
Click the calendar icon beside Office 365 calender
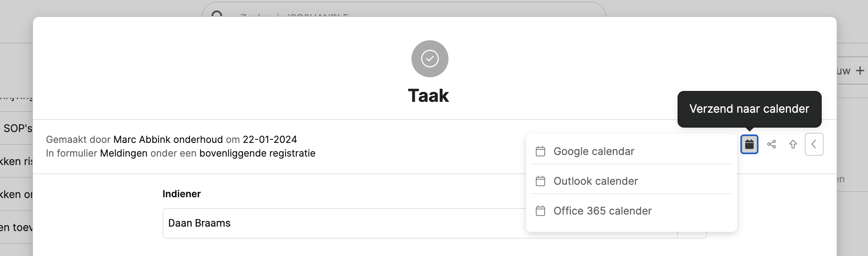click(x=540, y=211)
